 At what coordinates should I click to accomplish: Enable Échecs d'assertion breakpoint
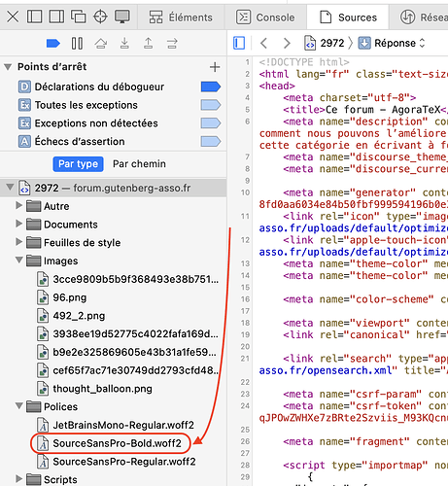coord(211,141)
